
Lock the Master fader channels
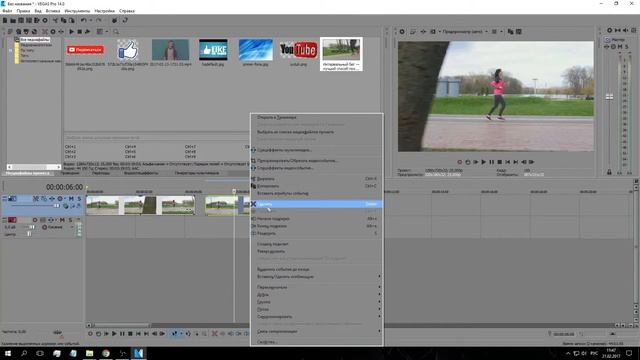(x=609, y=172)
